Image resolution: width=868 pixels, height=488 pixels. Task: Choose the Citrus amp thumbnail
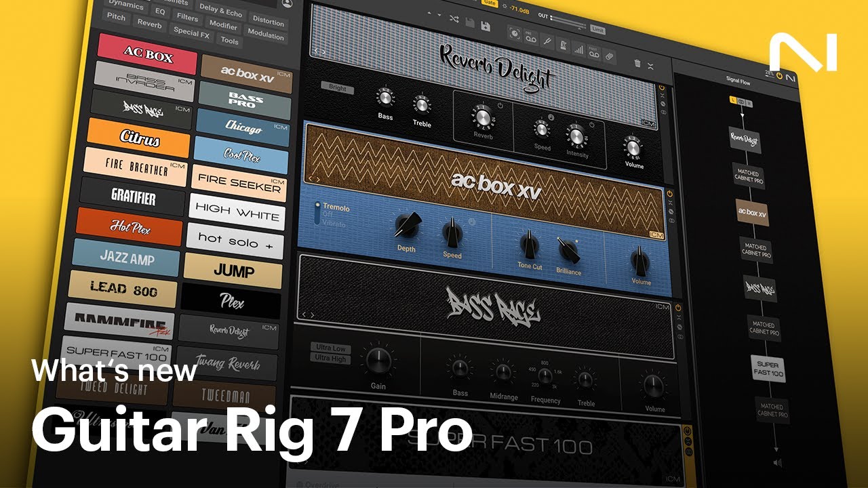[139, 138]
